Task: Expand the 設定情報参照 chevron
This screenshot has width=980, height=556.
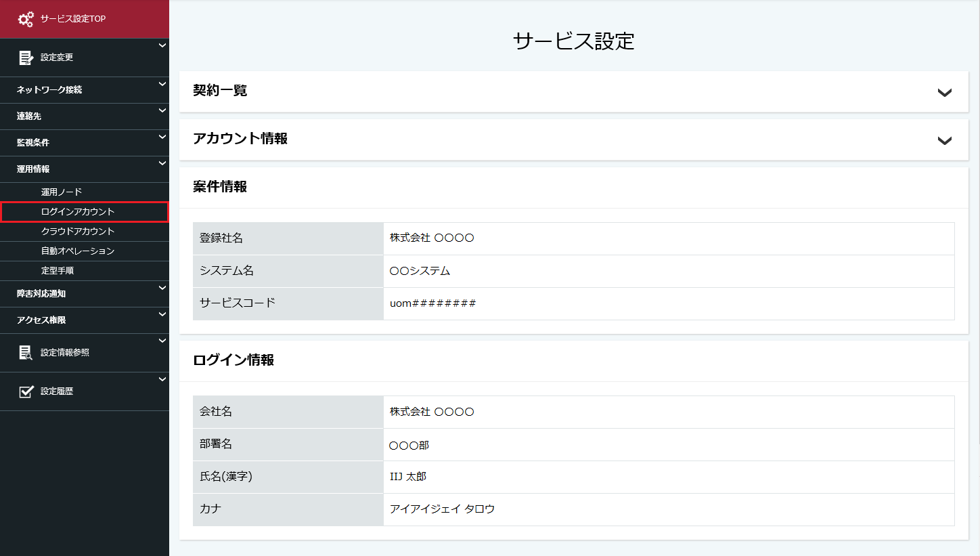Action: coord(162,341)
